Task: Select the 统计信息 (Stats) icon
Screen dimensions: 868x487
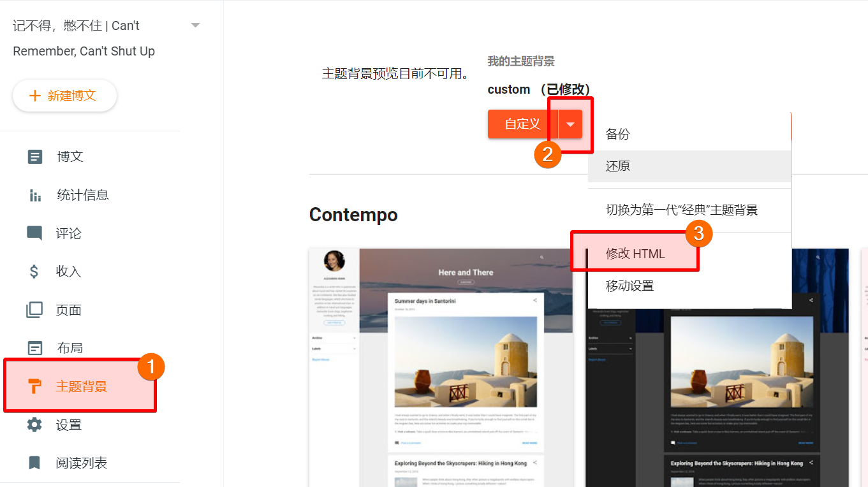Action: pos(35,194)
